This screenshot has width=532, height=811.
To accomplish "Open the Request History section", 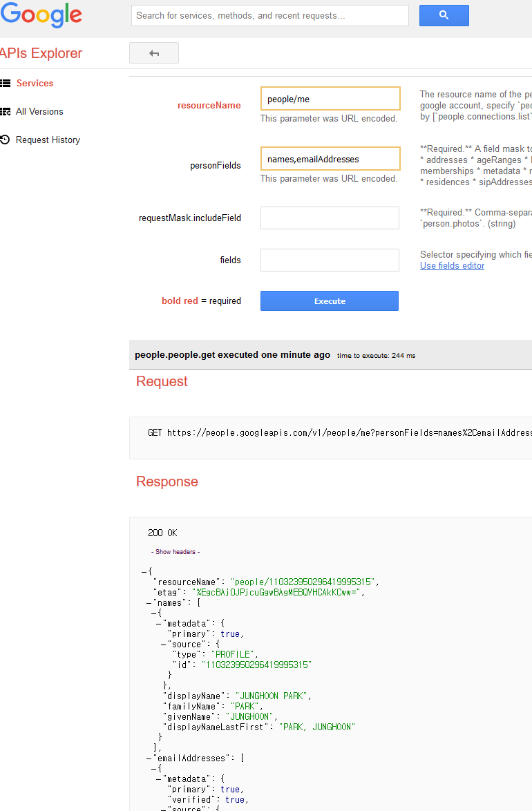I will (x=48, y=140).
